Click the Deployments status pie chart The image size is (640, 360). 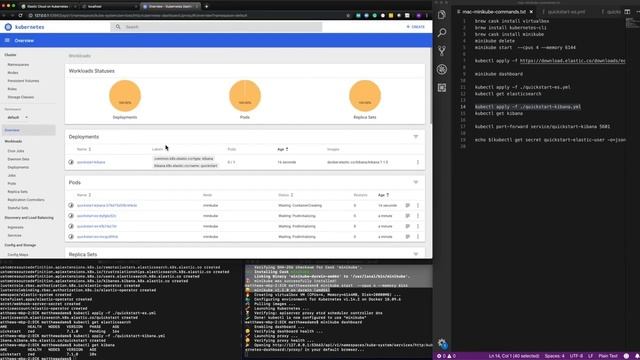point(125,96)
